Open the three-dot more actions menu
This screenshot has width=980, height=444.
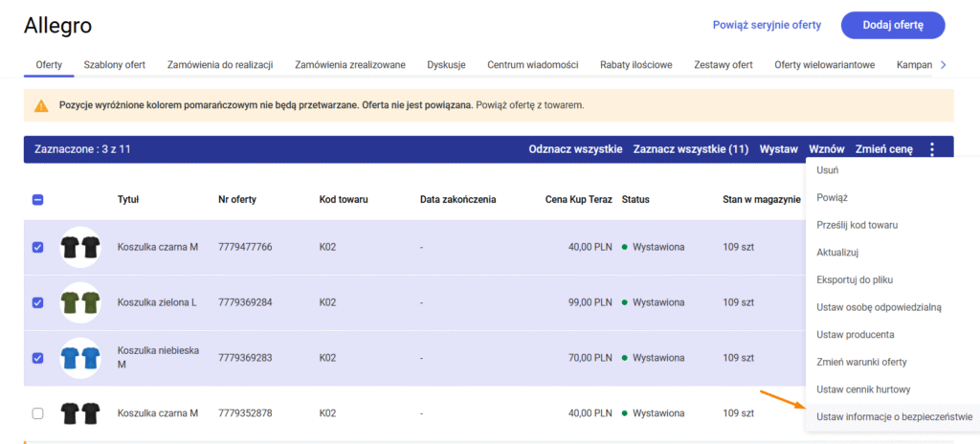[x=932, y=149]
